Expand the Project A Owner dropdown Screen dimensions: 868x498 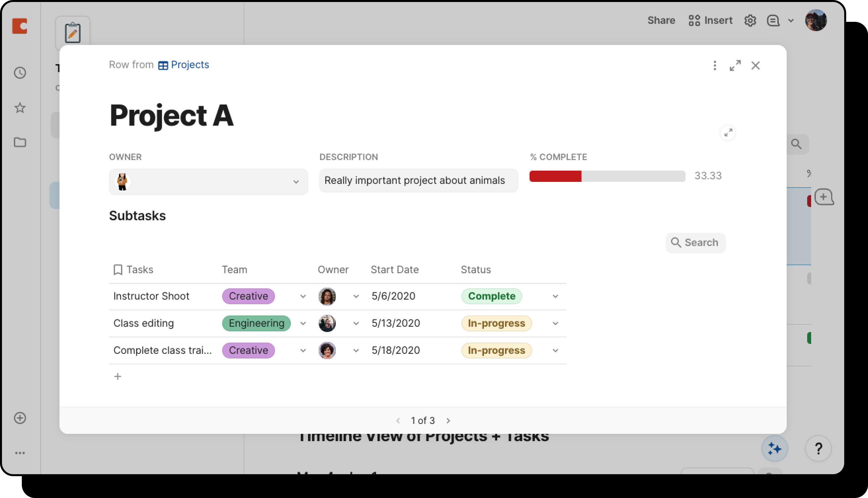pyautogui.click(x=296, y=182)
